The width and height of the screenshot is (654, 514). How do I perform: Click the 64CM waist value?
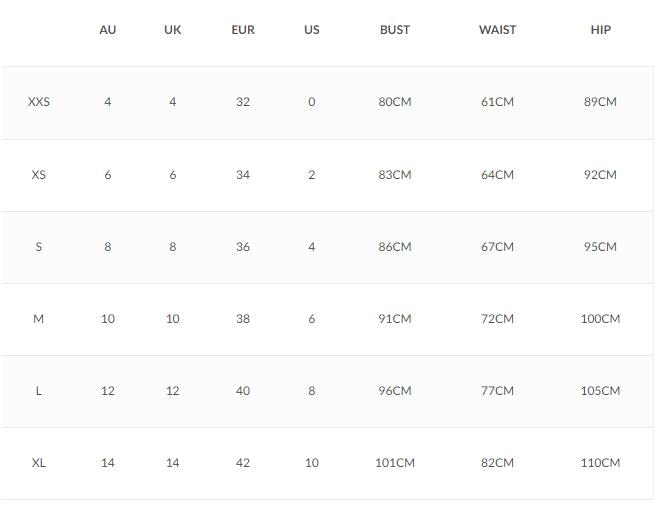coord(498,174)
